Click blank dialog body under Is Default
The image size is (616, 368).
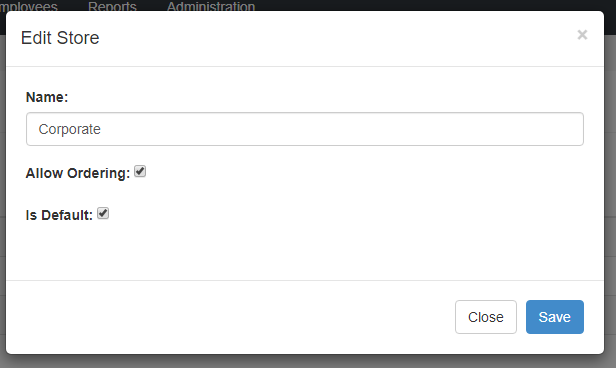click(305, 251)
